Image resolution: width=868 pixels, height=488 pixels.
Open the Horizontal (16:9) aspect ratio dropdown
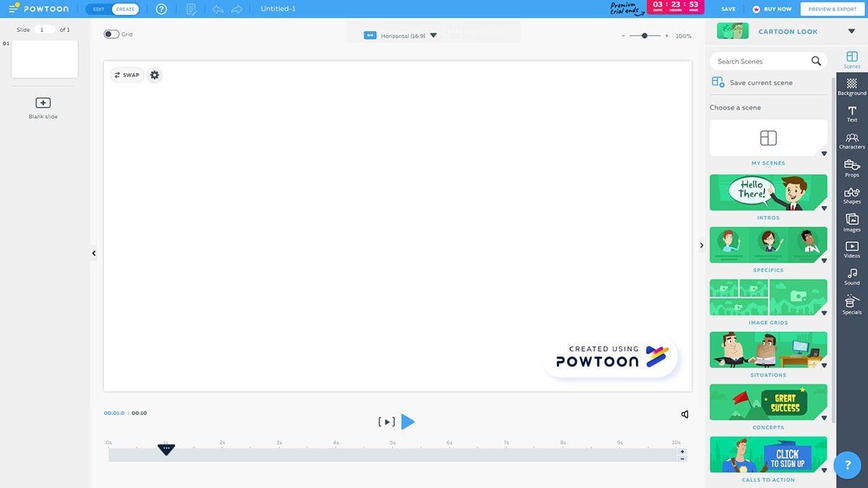point(401,35)
